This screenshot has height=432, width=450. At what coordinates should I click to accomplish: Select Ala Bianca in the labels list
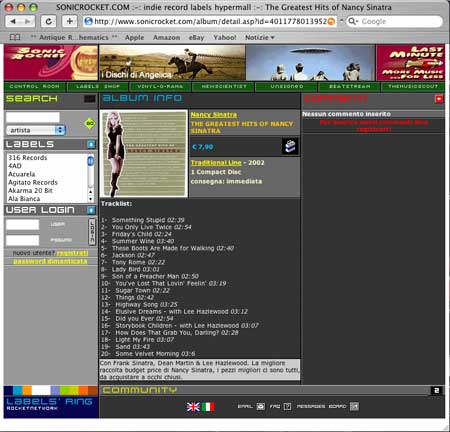[24, 199]
